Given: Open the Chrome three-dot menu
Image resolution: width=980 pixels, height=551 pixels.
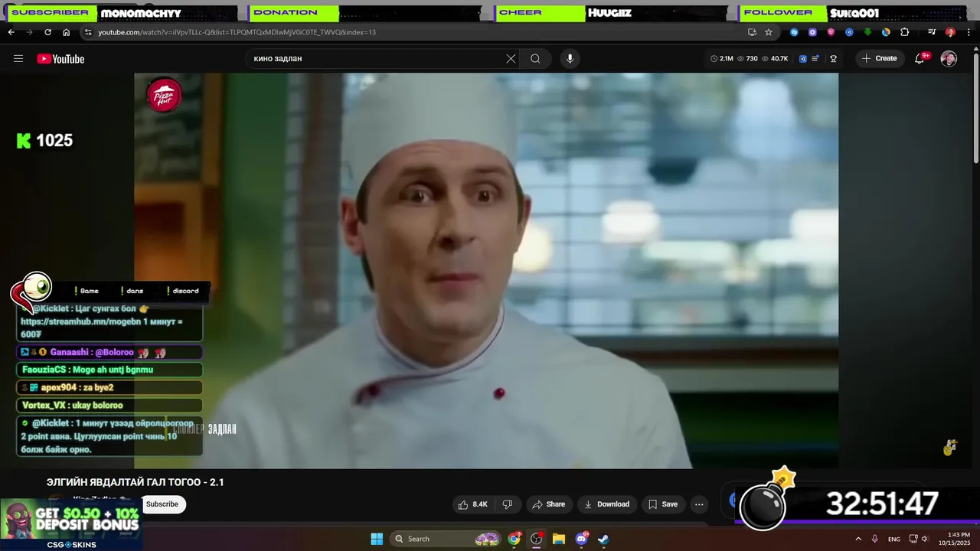Looking at the screenshot, I should 969,32.
